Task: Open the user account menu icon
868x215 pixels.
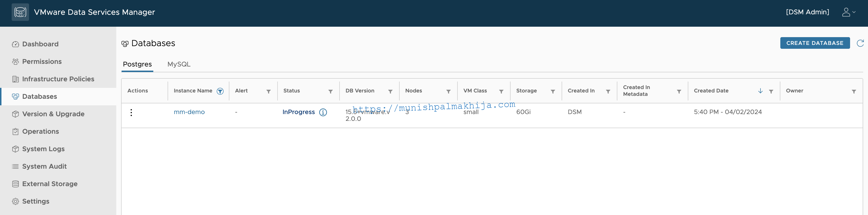Action: coord(848,12)
